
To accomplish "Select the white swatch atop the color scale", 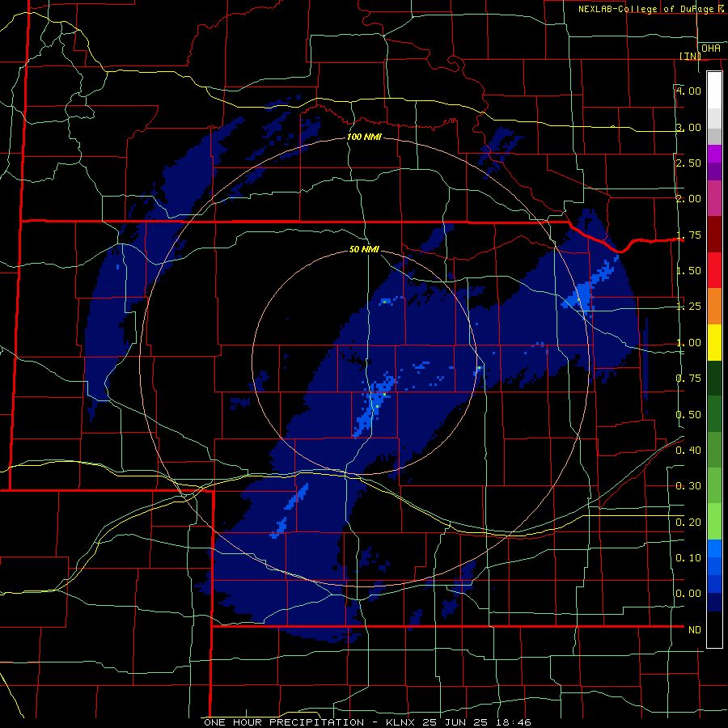I will (x=714, y=90).
